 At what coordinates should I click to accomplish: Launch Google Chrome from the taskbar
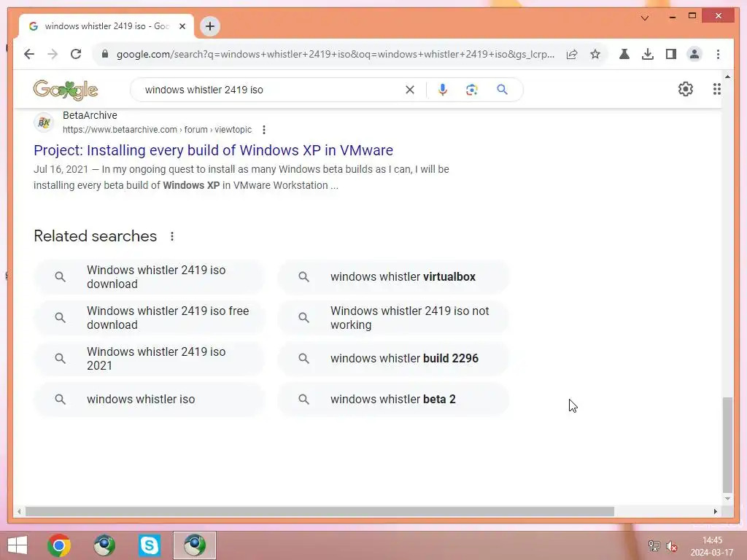(59, 545)
